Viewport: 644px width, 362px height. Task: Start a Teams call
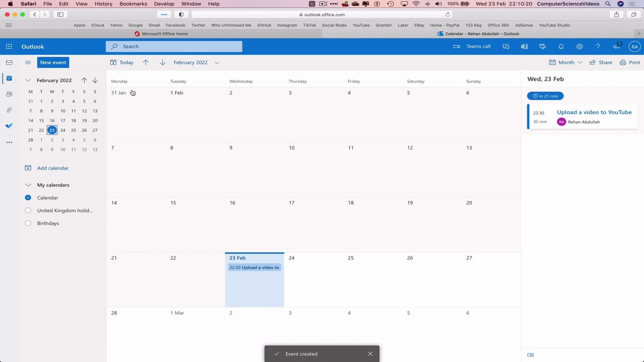pos(472,46)
